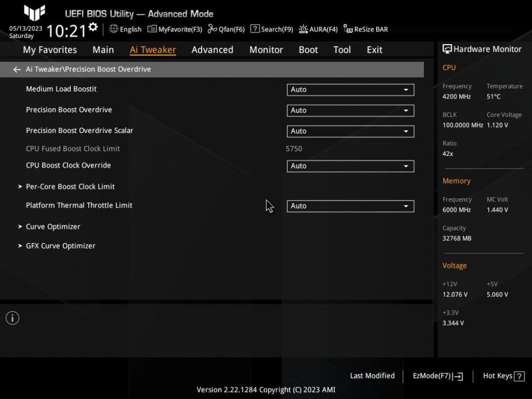Viewport: 532px width, 399px height.
Task: Click the Memory section heading
Action: tap(456, 181)
